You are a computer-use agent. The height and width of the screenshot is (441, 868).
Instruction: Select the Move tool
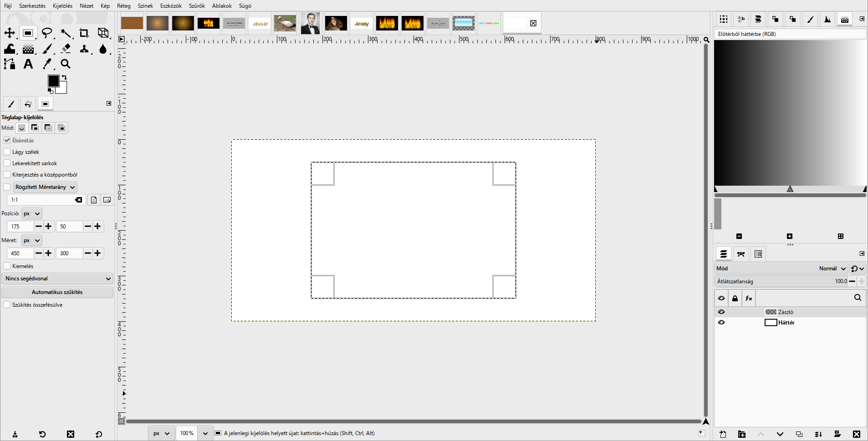point(10,33)
